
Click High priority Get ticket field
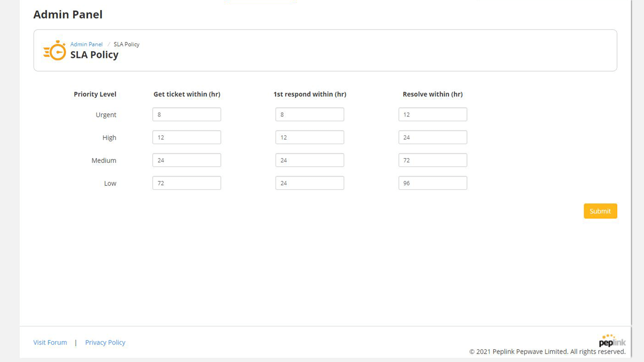tap(186, 137)
